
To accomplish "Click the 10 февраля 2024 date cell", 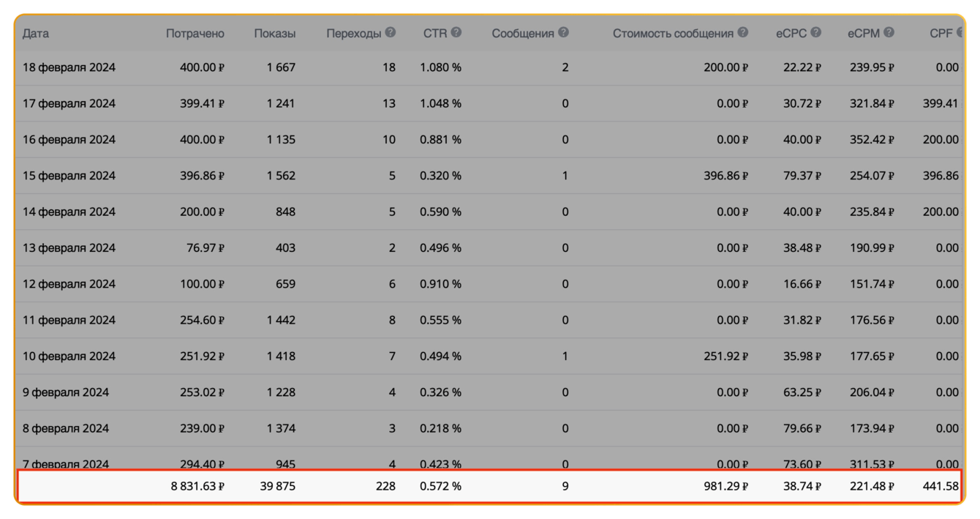I will coord(69,356).
